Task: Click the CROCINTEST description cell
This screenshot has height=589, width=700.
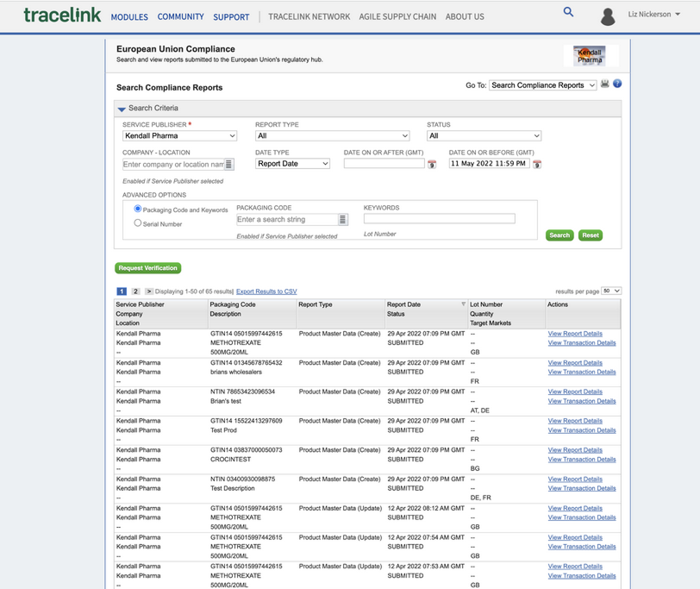Action: (230, 460)
